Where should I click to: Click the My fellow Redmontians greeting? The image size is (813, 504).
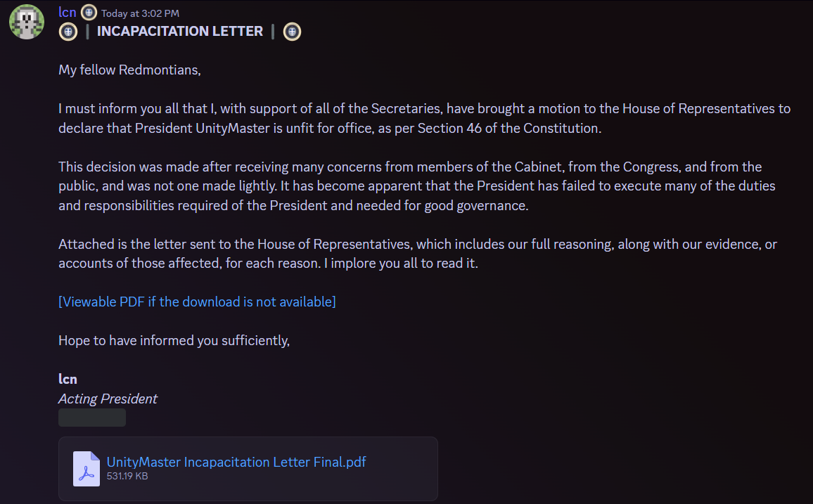129,70
